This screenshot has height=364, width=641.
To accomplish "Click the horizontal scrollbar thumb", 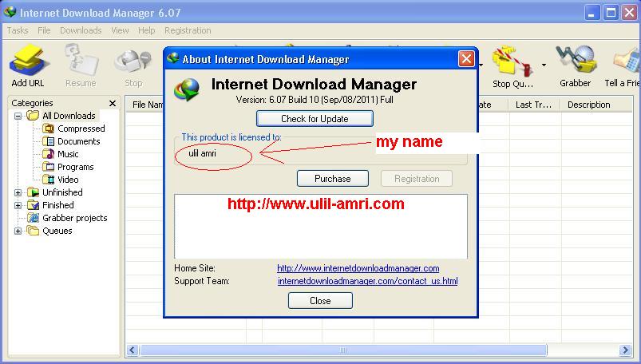I will 343,350.
